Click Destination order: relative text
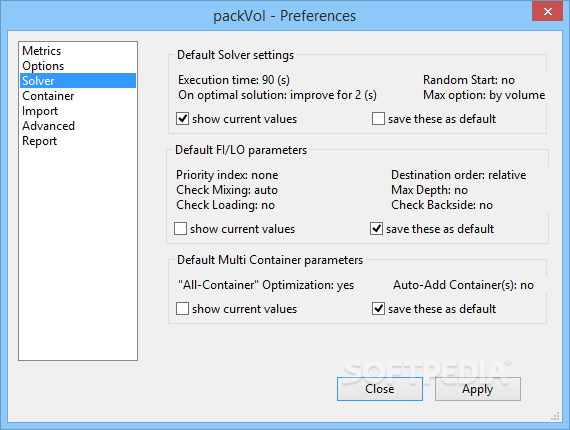This screenshot has width=570, height=430. [459, 175]
